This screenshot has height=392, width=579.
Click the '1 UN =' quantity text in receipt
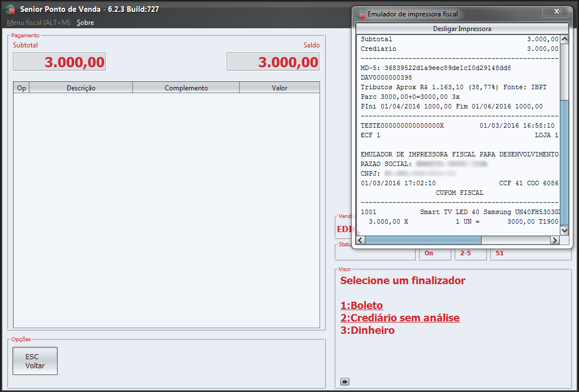pyautogui.click(x=468, y=221)
